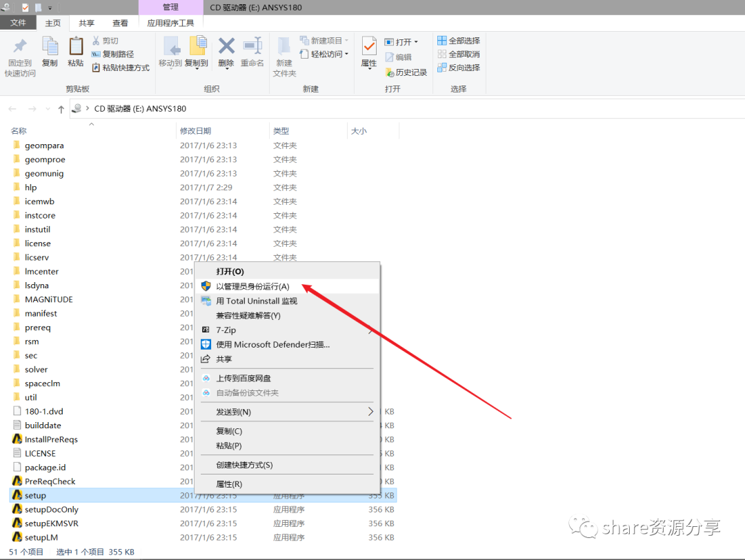
Task: Switch to Home (主页) ribbon tab
Action: (52, 23)
